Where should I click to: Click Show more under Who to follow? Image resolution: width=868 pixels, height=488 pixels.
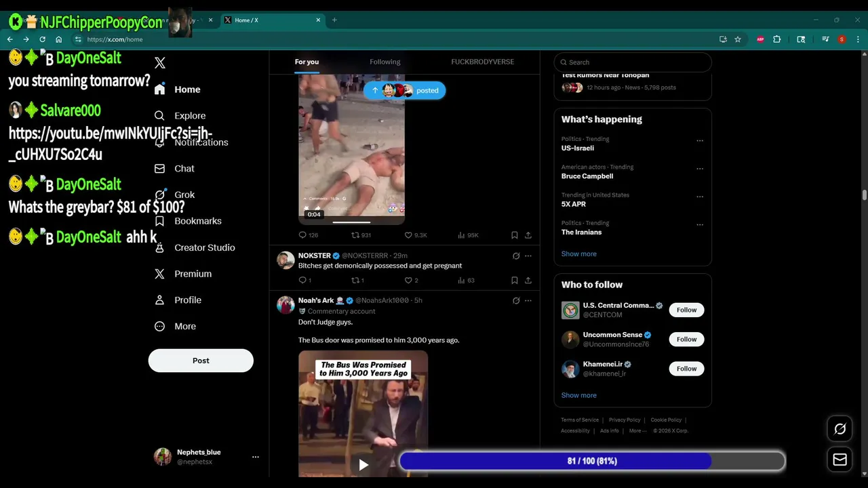[x=579, y=396]
